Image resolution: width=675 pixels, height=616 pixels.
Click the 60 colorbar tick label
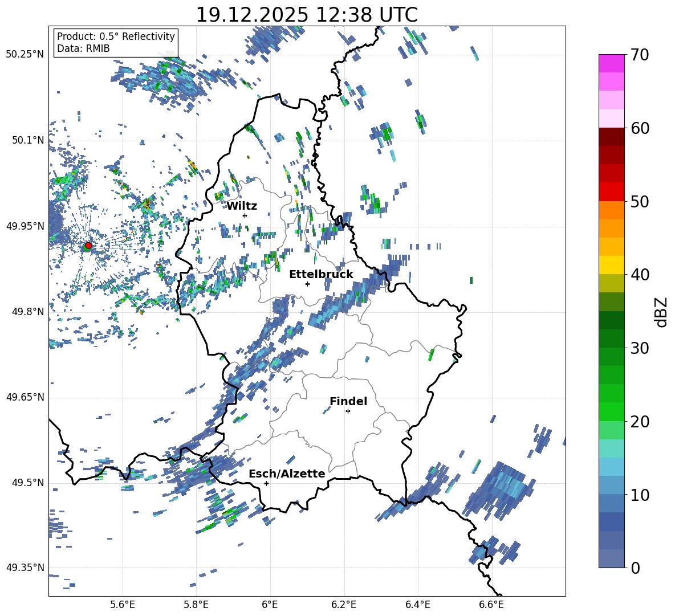pos(640,128)
